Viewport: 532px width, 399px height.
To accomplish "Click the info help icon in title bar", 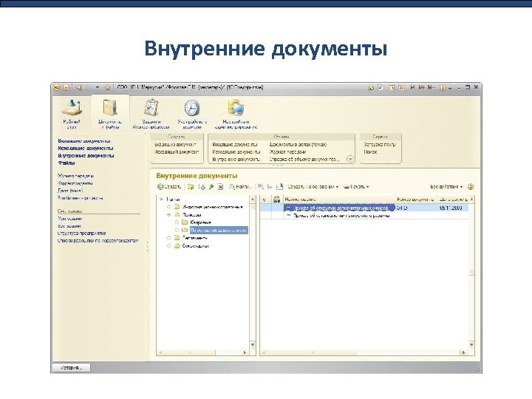I will pyautogui.click(x=443, y=87).
